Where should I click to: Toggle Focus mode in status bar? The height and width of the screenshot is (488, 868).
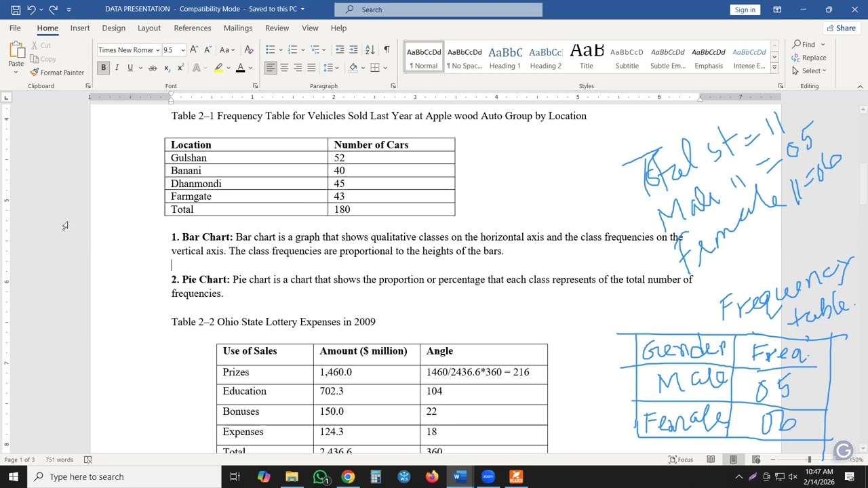681,460
